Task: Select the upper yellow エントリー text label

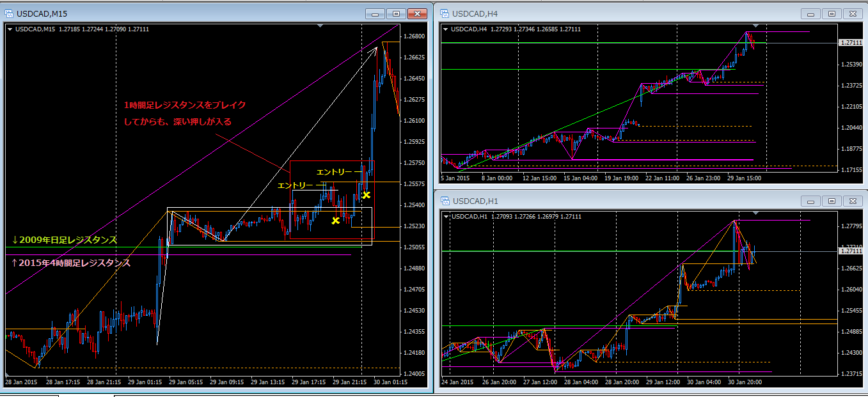Action: pyautogui.click(x=334, y=172)
